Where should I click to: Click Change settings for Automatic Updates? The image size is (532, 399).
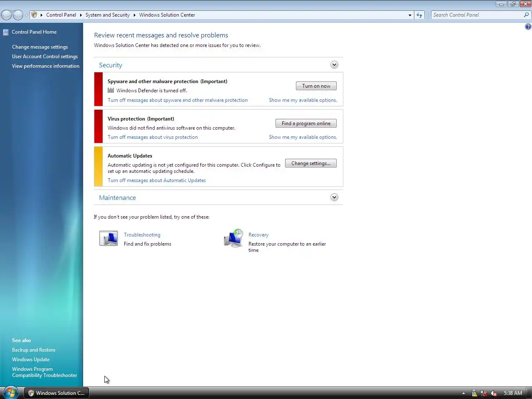coord(311,163)
